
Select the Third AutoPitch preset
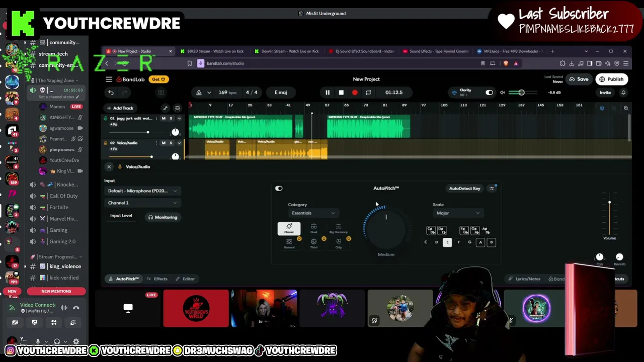point(313,243)
